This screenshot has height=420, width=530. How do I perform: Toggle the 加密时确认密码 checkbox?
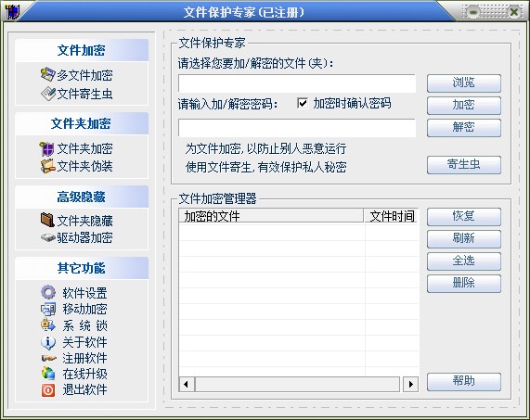pos(303,103)
